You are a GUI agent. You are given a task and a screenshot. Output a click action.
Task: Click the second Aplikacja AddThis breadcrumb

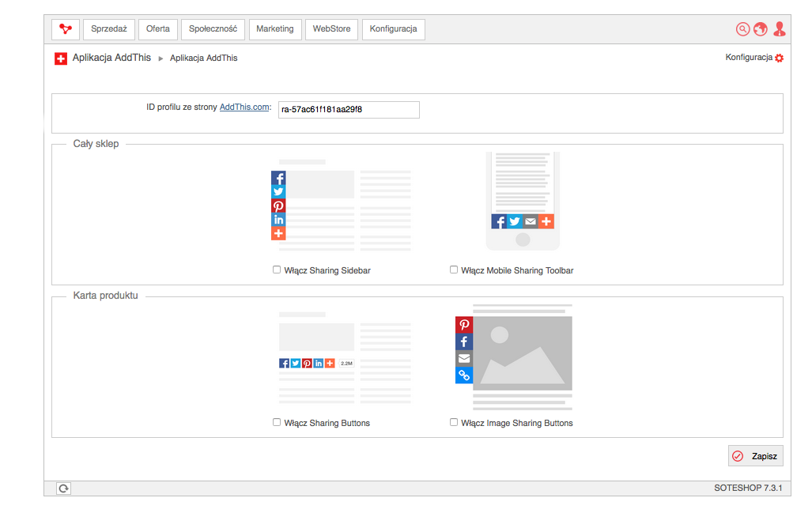203,58
